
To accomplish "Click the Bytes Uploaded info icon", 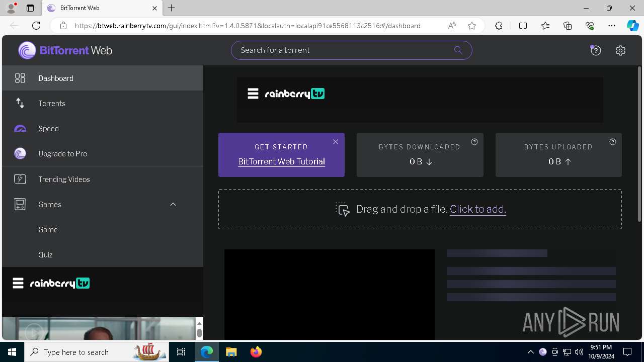I will (x=613, y=142).
